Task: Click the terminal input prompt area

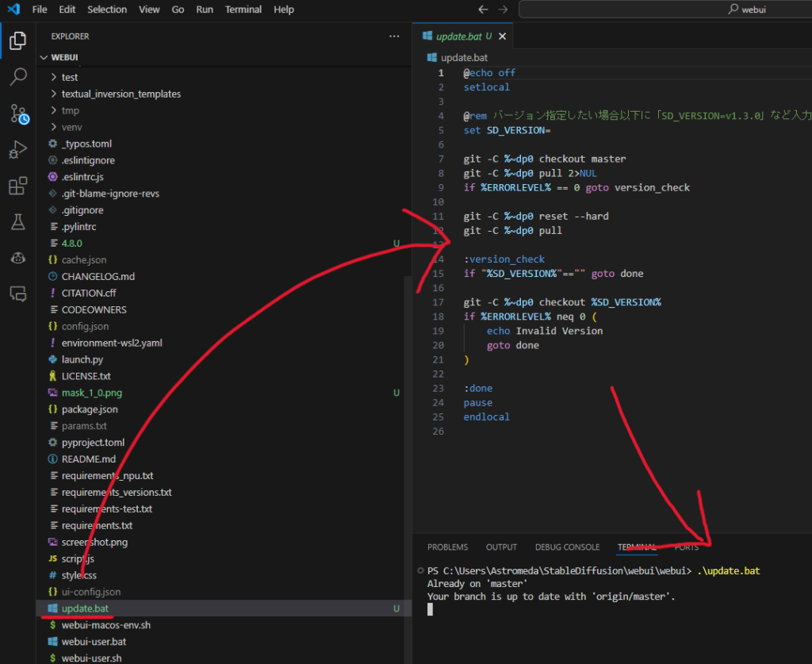Action: 431,609
